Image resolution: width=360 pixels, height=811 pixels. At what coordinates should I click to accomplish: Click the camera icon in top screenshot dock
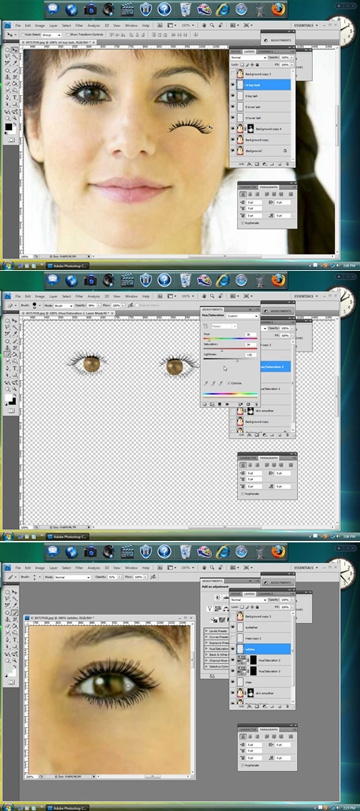[90, 9]
